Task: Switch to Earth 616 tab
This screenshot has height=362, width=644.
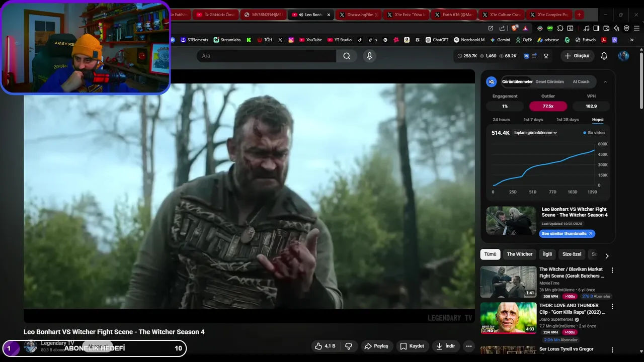Action: (x=454, y=15)
